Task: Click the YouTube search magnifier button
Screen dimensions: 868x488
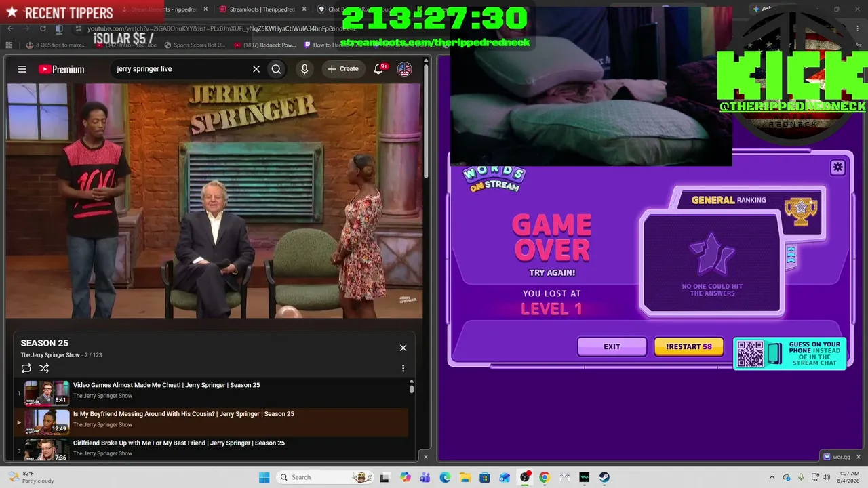Action: pyautogui.click(x=276, y=69)
